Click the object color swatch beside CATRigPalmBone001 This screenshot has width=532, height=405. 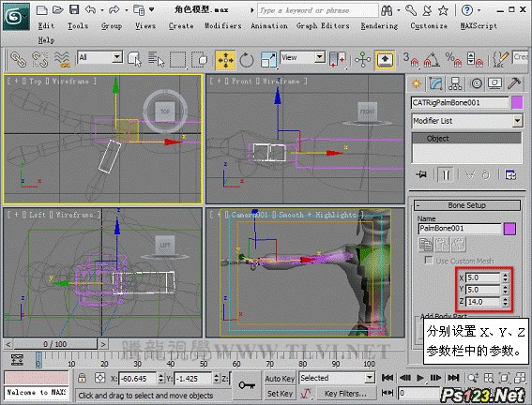click(x=517, y=102)
